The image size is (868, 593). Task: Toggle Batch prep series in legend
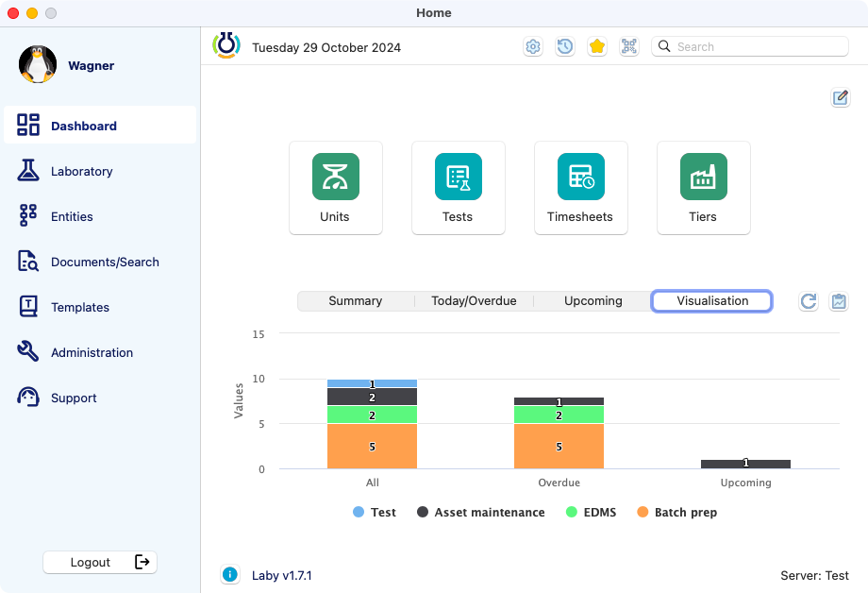pyautogui.click(x=677, y=512)
